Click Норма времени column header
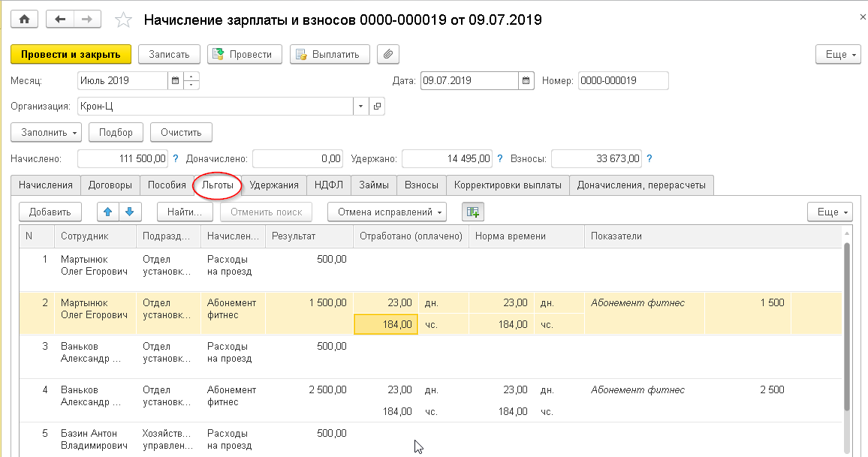The image size is (868, 457). [526, 236]
